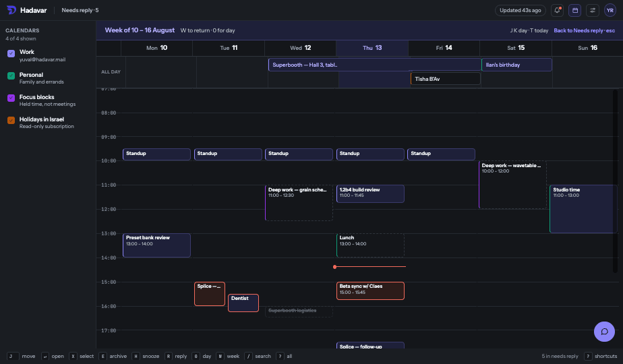Screen dimensions: 623x364
Task: Open the chat bubble button
Action: (604, 332)
